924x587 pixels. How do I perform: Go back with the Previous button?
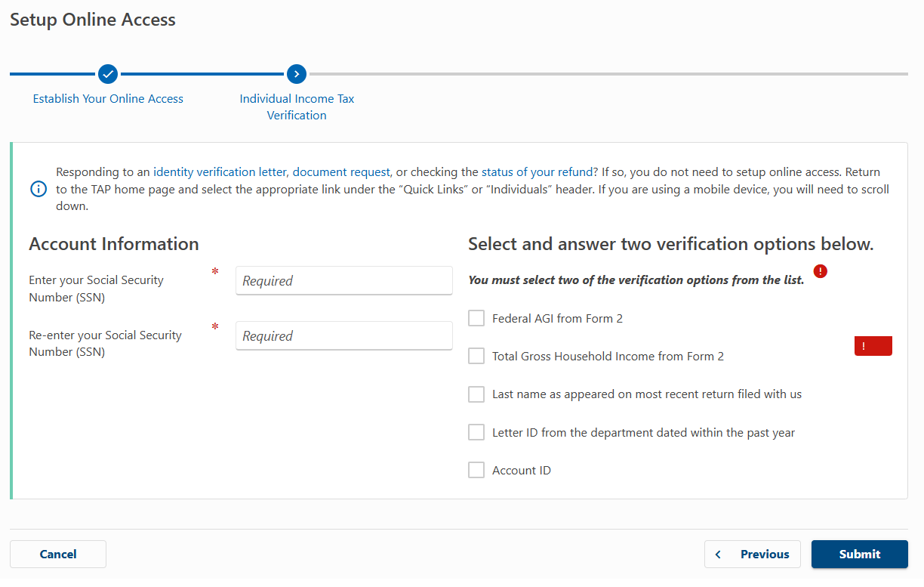tap(752, 555)
